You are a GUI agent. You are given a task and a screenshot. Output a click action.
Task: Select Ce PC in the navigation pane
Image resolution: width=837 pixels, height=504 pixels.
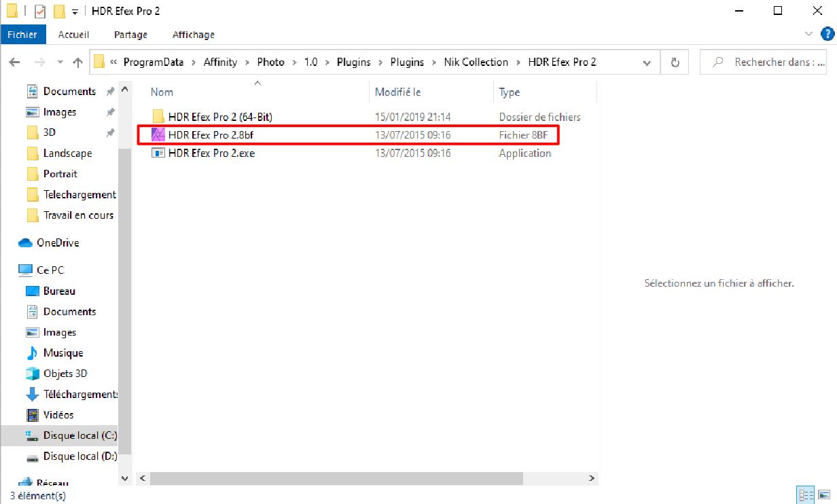[x=50, y=270]
